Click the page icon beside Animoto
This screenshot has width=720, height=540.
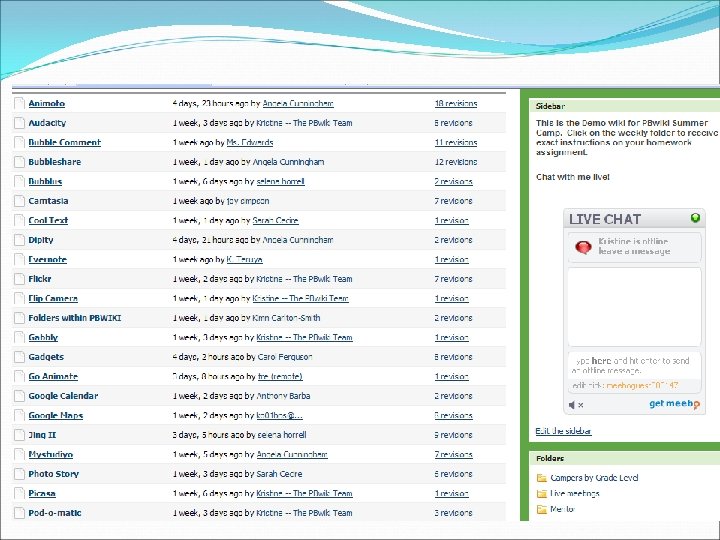coord(19,103)
